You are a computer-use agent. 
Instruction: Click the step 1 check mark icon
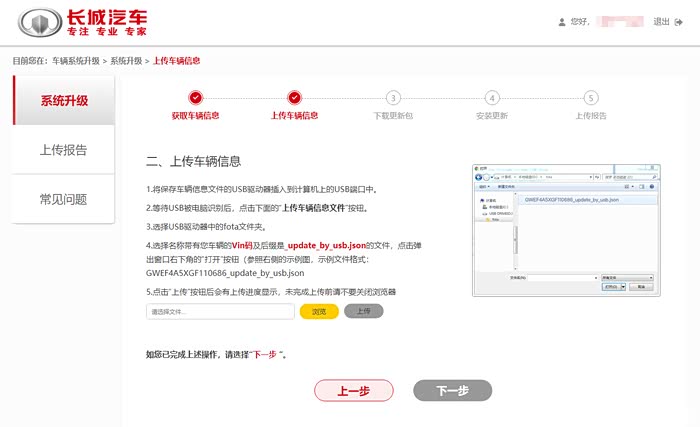coord(196,97)
